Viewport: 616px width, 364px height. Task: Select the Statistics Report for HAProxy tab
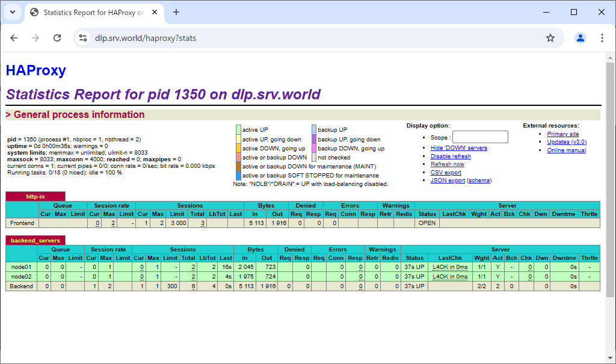coord(94,12)
